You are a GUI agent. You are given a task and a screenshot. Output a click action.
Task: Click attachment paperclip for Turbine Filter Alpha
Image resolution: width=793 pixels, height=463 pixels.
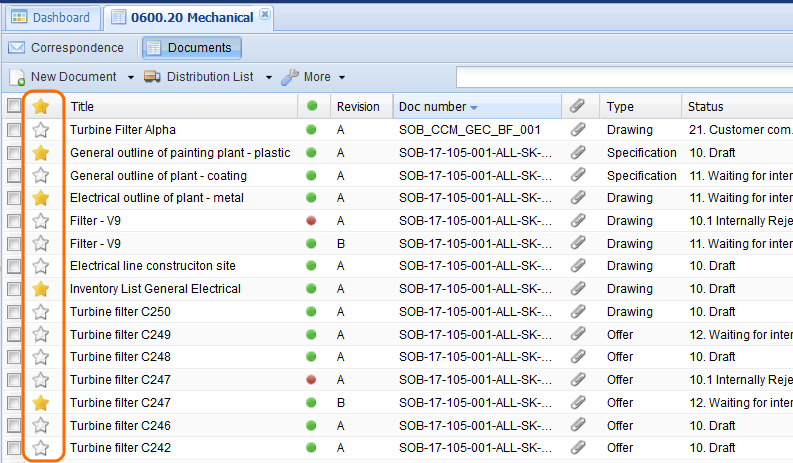click(577, 130)
